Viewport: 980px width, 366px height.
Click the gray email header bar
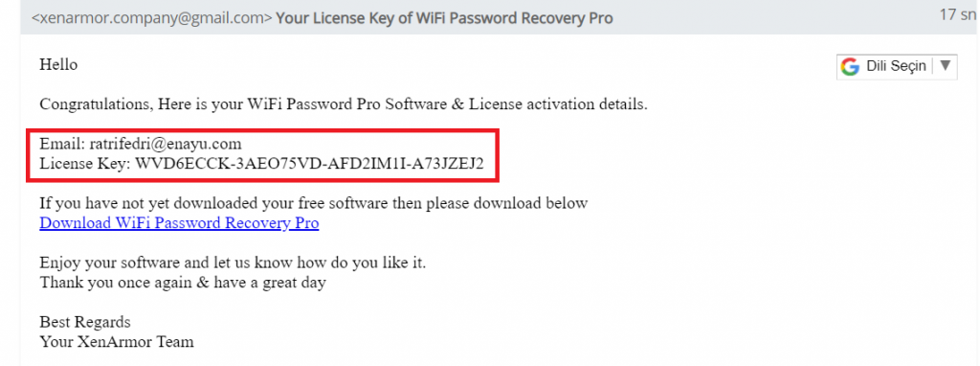pos(500,17)
